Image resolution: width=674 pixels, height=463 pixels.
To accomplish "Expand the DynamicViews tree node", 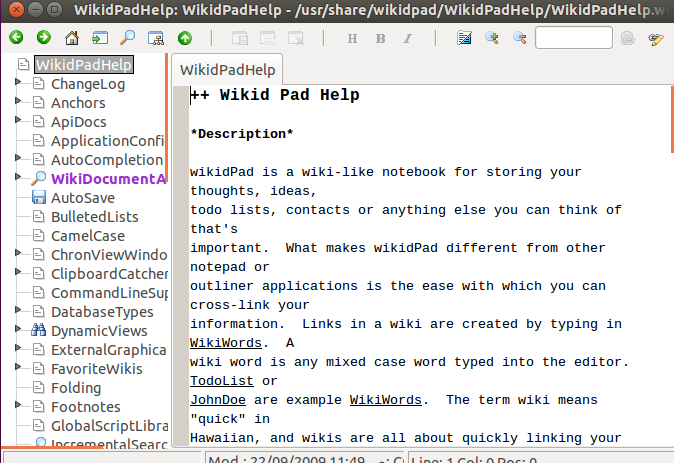I will point(18,329).
